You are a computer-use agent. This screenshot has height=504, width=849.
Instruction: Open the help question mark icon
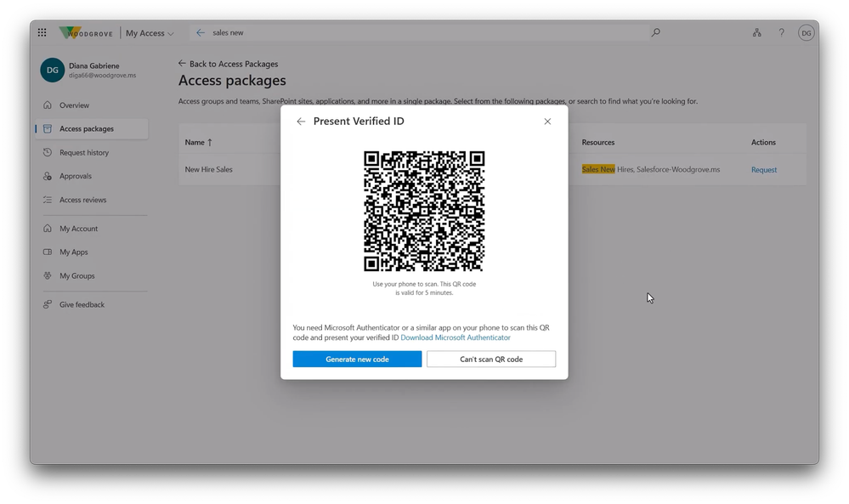click(x=781, y=32)
